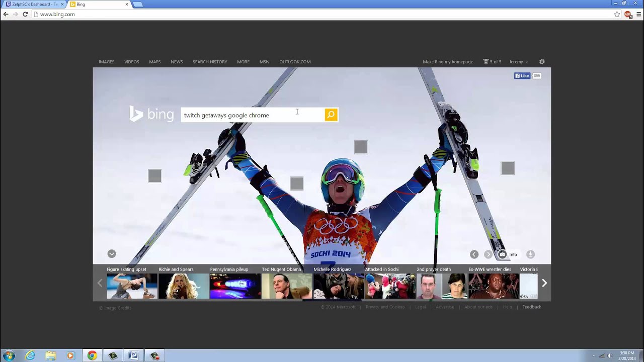Open the Videos section
The width and height of the screenshot is (644, 362).
pyautogui.click(x=132, y=62)
